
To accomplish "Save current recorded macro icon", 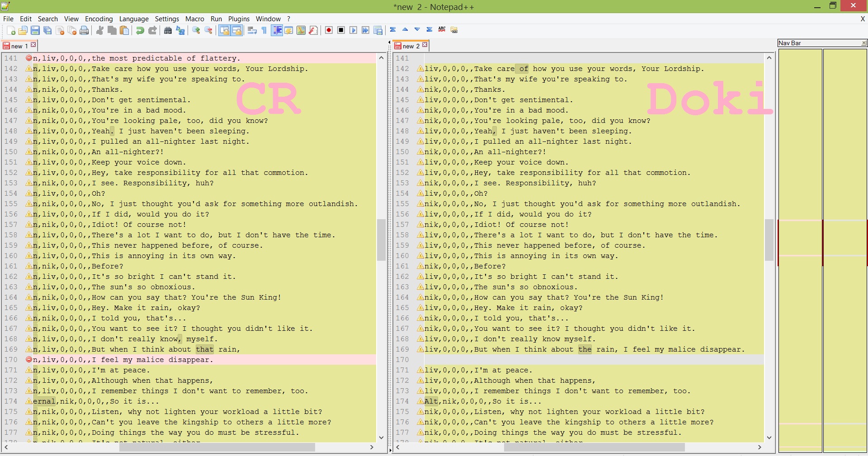I will click(x=378, y=30).
